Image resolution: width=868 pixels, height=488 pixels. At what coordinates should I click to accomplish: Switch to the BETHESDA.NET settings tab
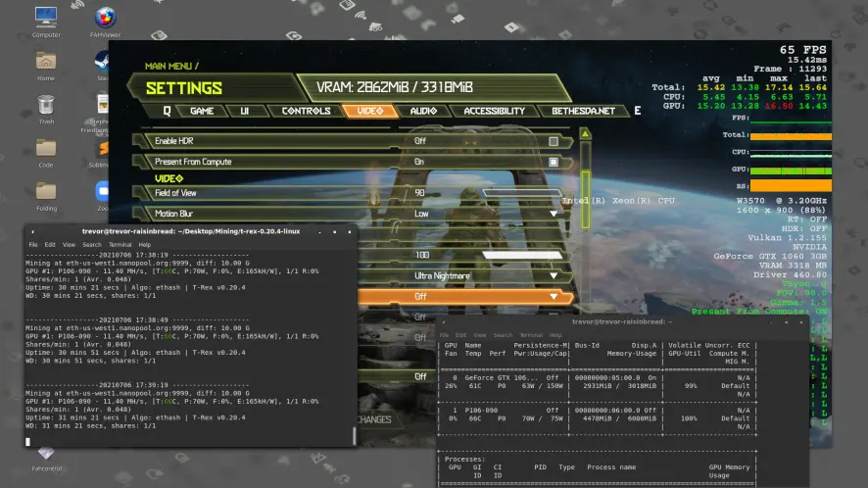pyautogui.click(x=583, y=111)
